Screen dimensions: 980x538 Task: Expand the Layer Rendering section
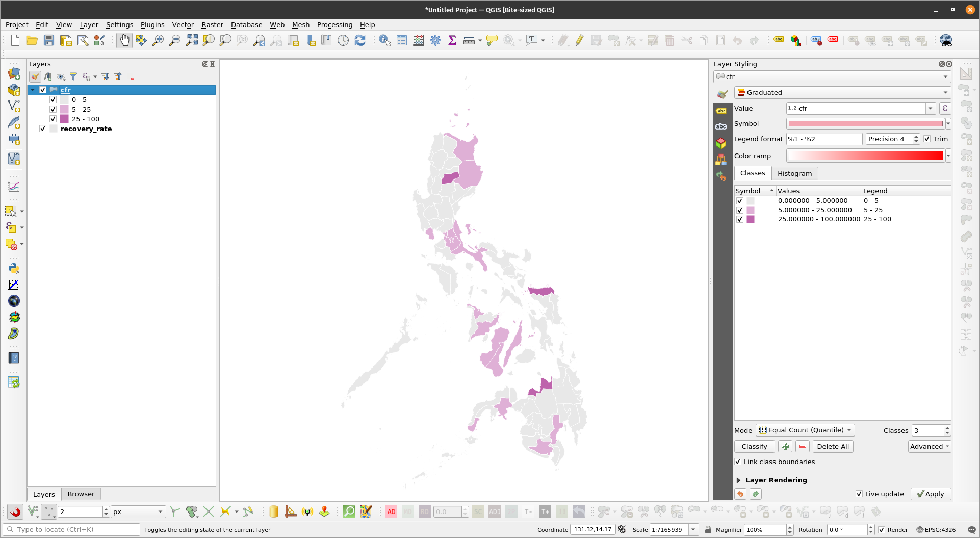click(x=738, y=480)
